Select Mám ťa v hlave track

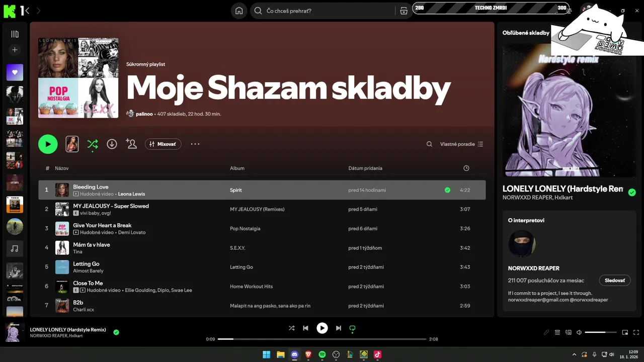pyautogui.click(x=92, y=245)
